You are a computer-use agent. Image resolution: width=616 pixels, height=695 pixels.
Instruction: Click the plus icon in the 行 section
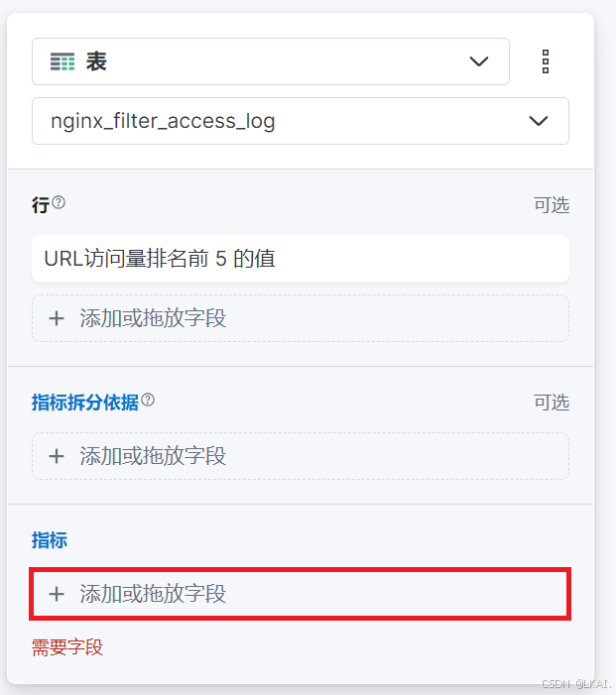57,318
